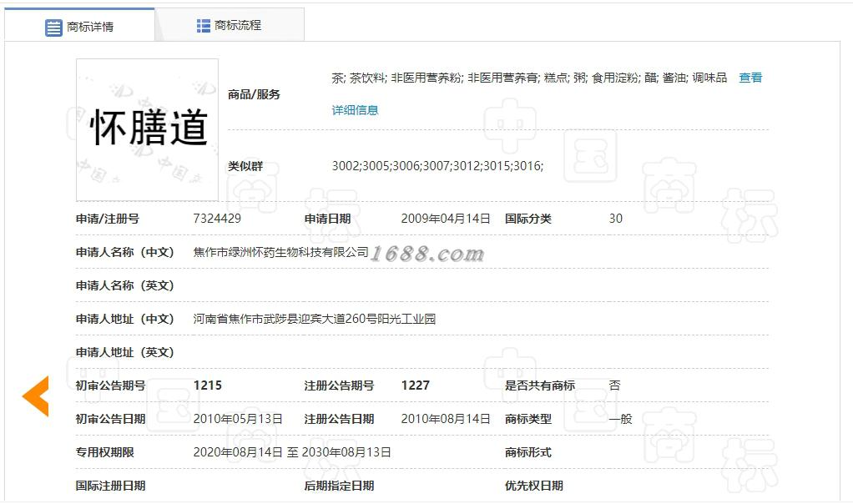Click the 申请/注册号 label
Screen dimensions: 853x504
click(107, 219)
